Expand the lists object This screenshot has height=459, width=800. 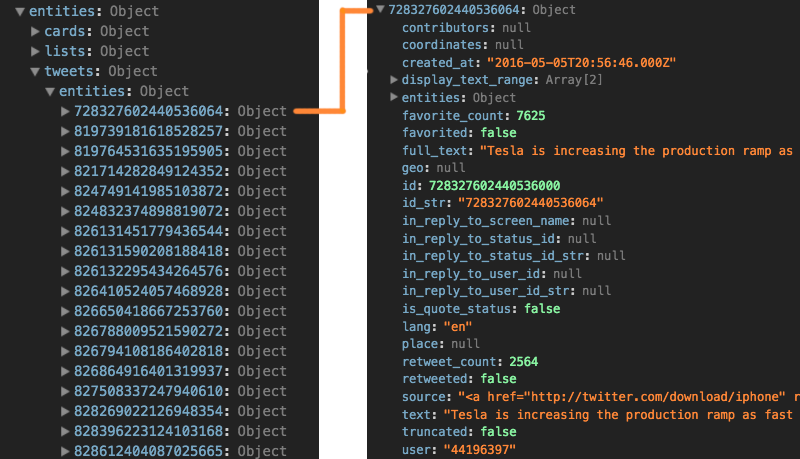tap(35, 52)
